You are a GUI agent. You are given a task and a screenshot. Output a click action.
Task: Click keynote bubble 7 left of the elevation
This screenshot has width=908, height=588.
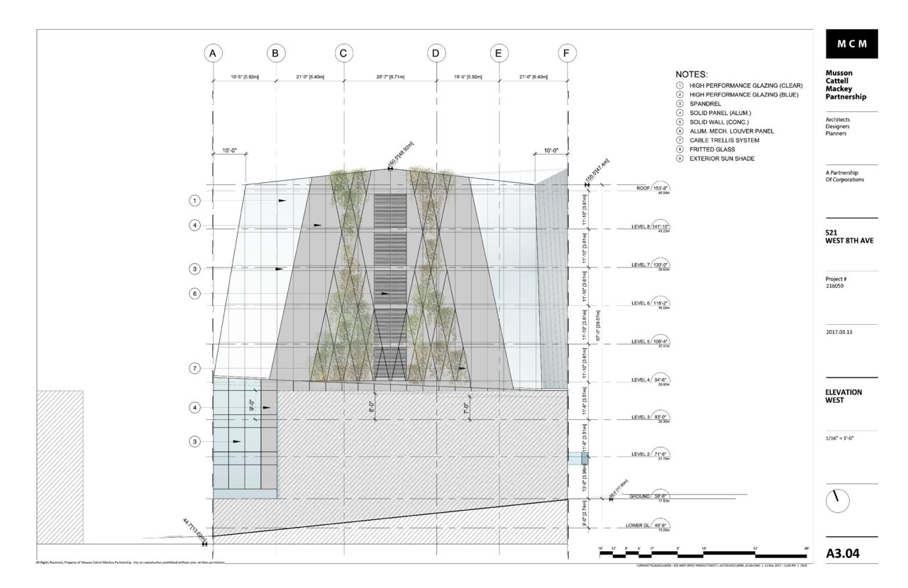coord(194,367)
